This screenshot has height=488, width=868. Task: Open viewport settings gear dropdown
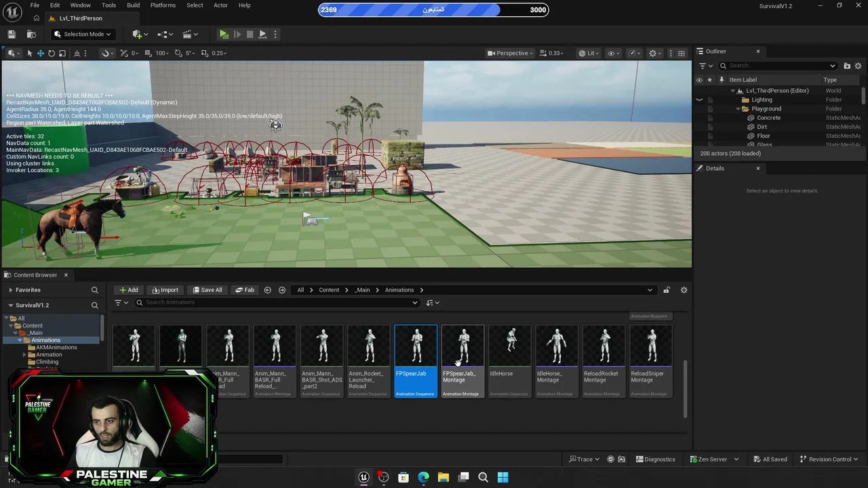tap(655, 53)
